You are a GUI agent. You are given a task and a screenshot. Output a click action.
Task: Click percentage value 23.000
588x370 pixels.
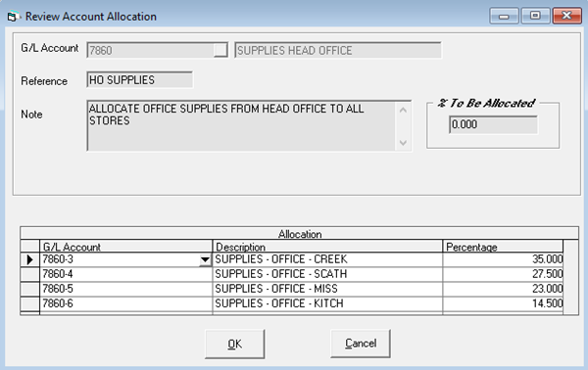pyautogui.click(x=503, y=289)
